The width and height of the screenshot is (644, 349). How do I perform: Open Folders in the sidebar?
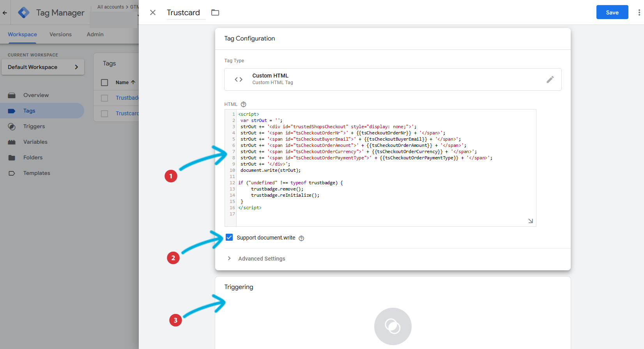[42, 157]
